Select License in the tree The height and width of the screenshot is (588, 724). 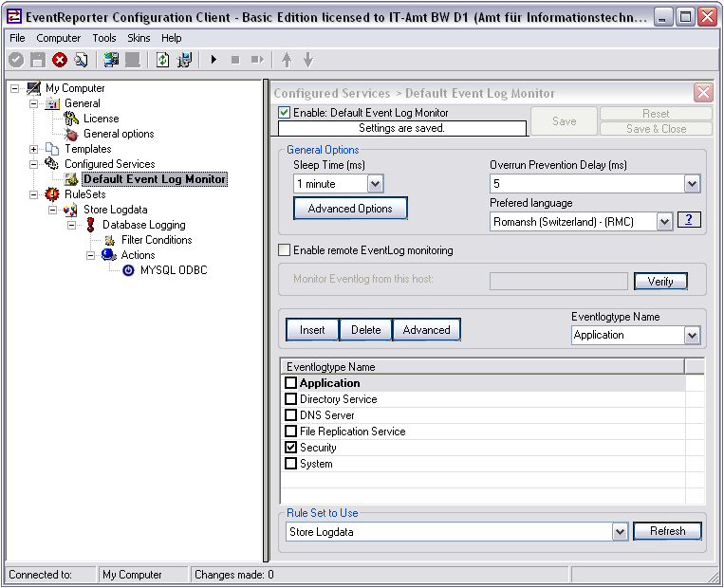click(x=102, y=119)
